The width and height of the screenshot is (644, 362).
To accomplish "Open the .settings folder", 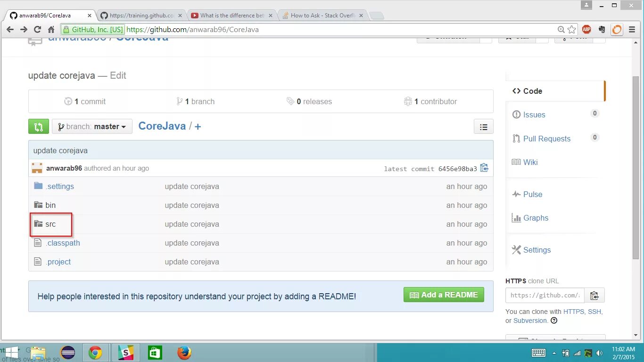I will coord(60,186).
